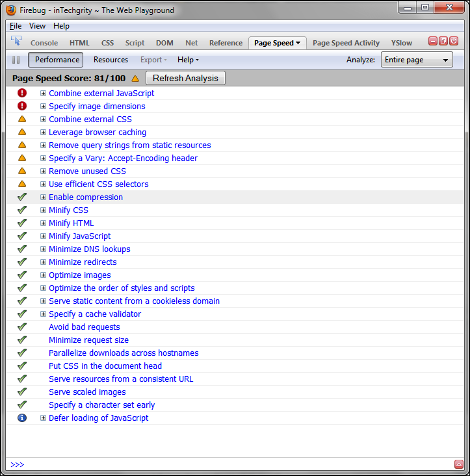This screenshot has width=470, height=476.
Task: Click red error icon for Specify image dimensions
Action: tap(22, 106)
